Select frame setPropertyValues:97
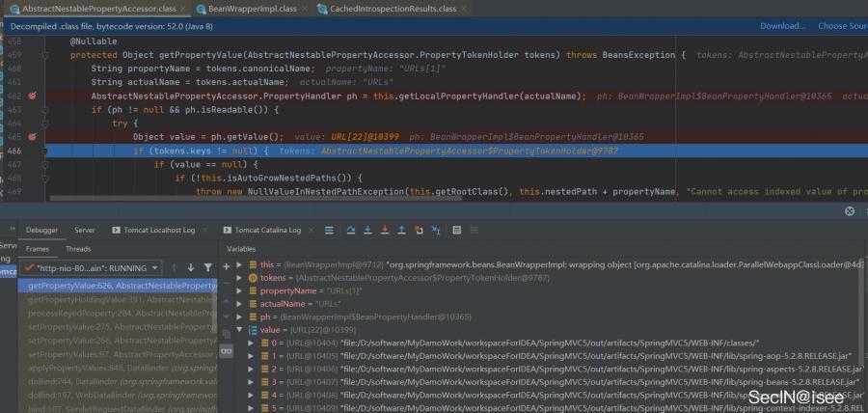Screen dimensions: 868x413 coord(118,354)
